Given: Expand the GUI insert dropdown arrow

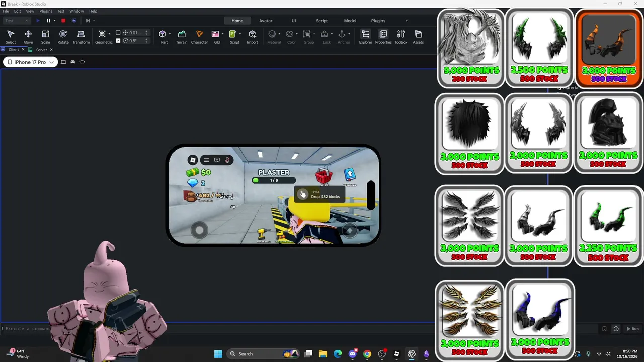Looking at the screenshot, I should [222, 34].
